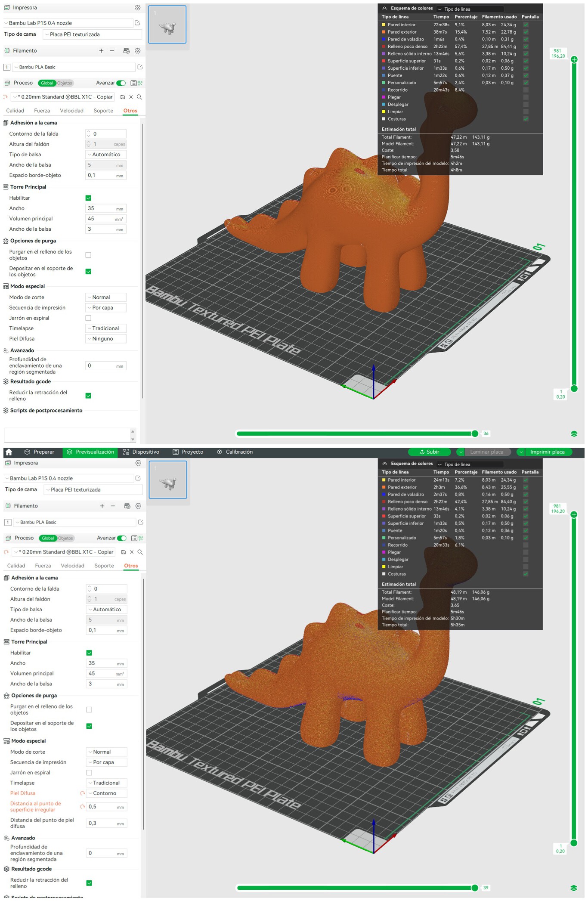This screenshot has width=588, height=901.
Task: Click AMS sync icon in upper Filamento header
Action: pyautogui.click(x=126, y=51)
